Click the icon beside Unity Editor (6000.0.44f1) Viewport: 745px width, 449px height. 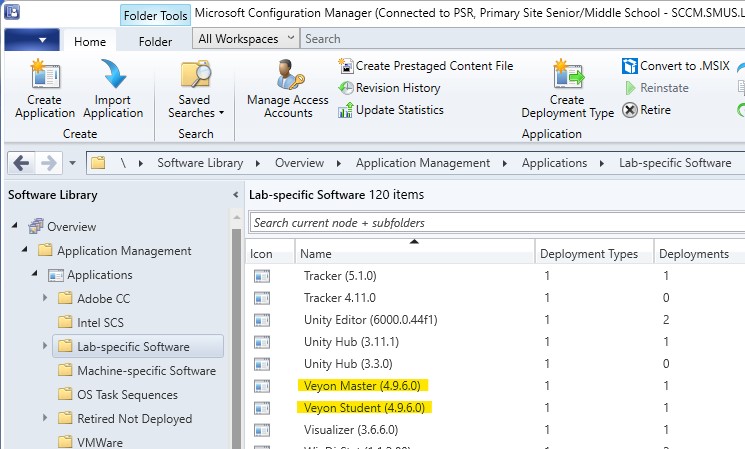262,320
